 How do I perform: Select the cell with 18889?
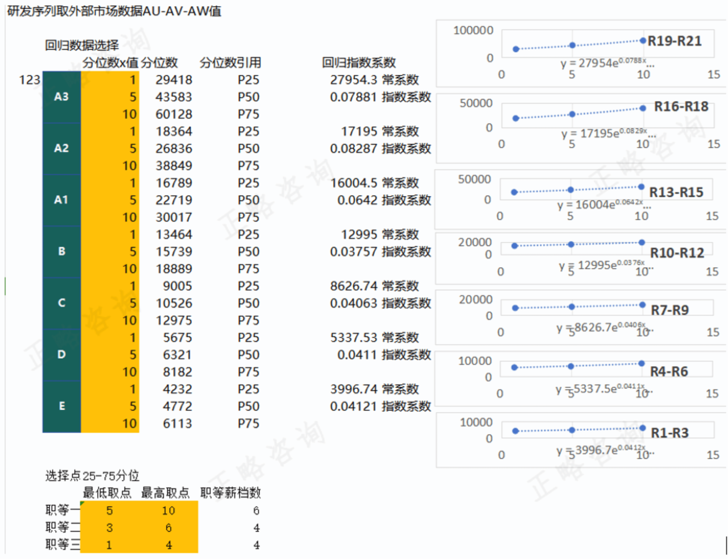(174, 269)
